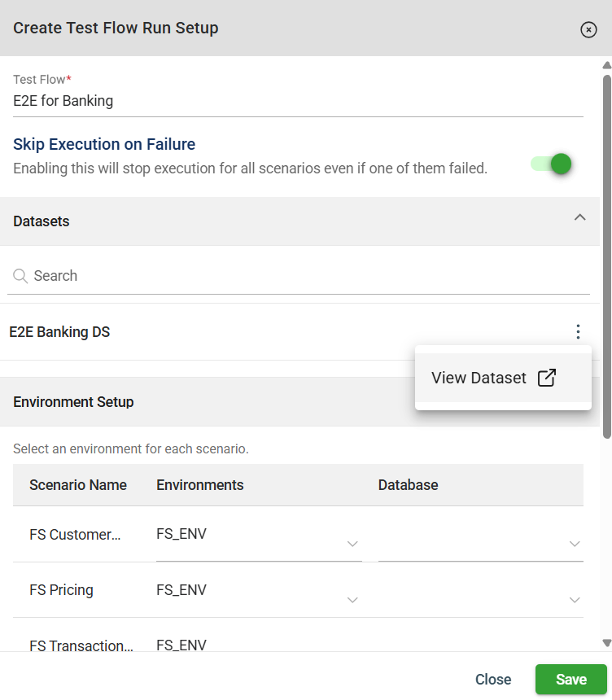Select View Dataset from the popup menu

[479, 378]
